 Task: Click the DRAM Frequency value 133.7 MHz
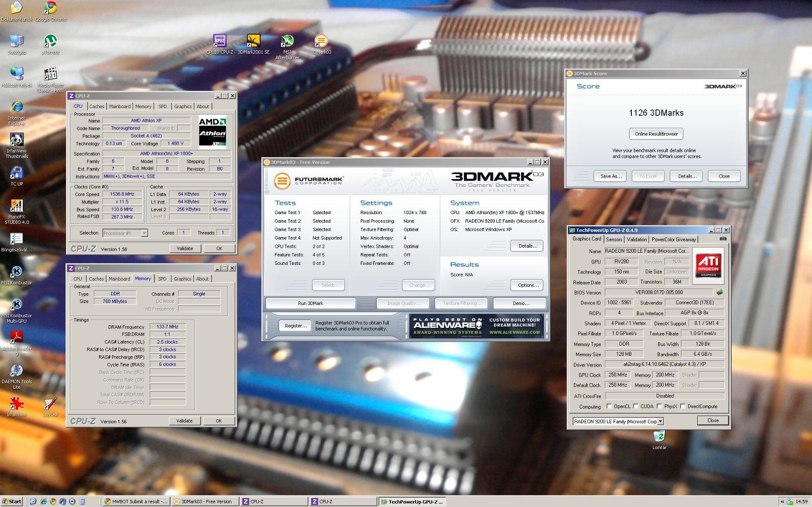[167, 327]
